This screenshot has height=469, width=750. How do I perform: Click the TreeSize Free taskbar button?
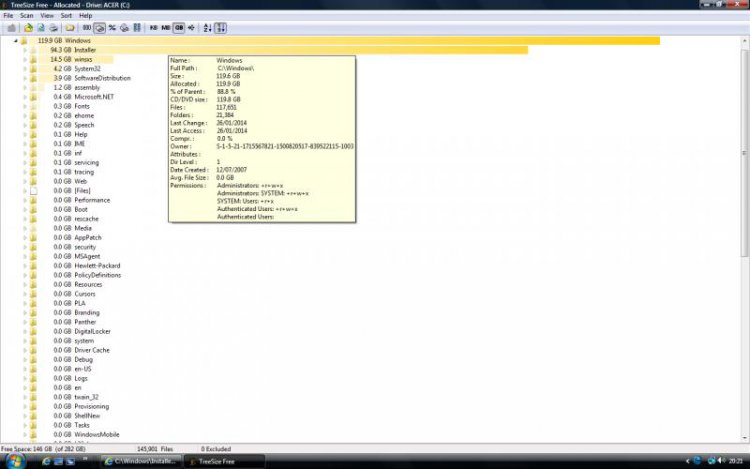coord(224,461)
